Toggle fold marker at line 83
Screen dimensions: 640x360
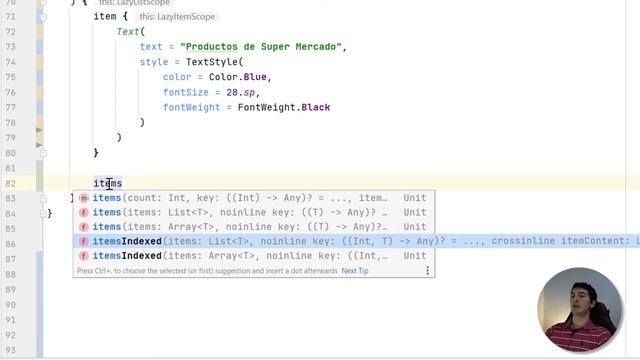point(43,198)
